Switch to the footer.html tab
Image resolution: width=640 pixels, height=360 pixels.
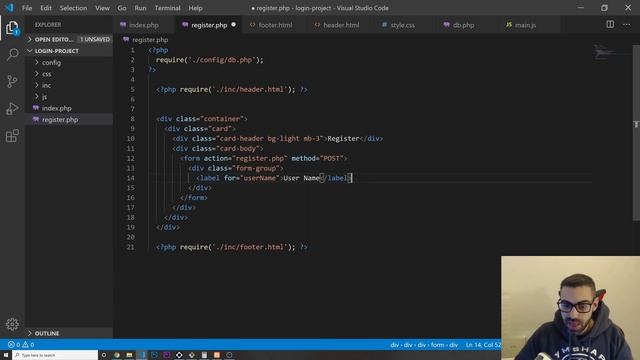(x=274, y=25)
